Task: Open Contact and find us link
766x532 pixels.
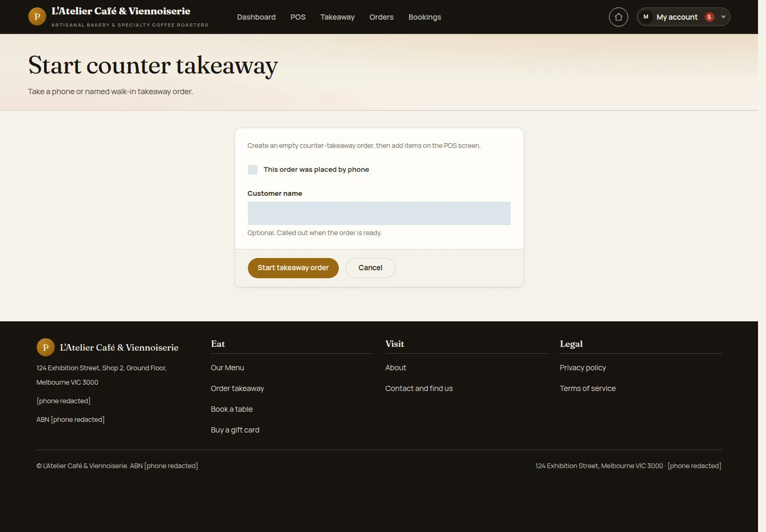Action: pyautogui.click(x=419, y=388)
